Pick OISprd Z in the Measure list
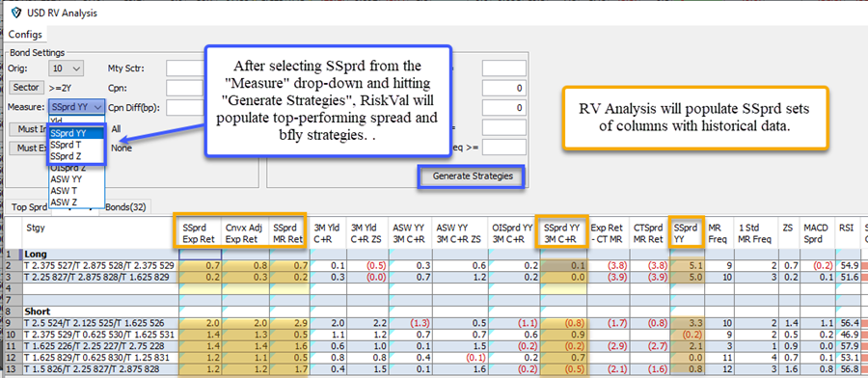868x378 pixels. coord(76,167)
